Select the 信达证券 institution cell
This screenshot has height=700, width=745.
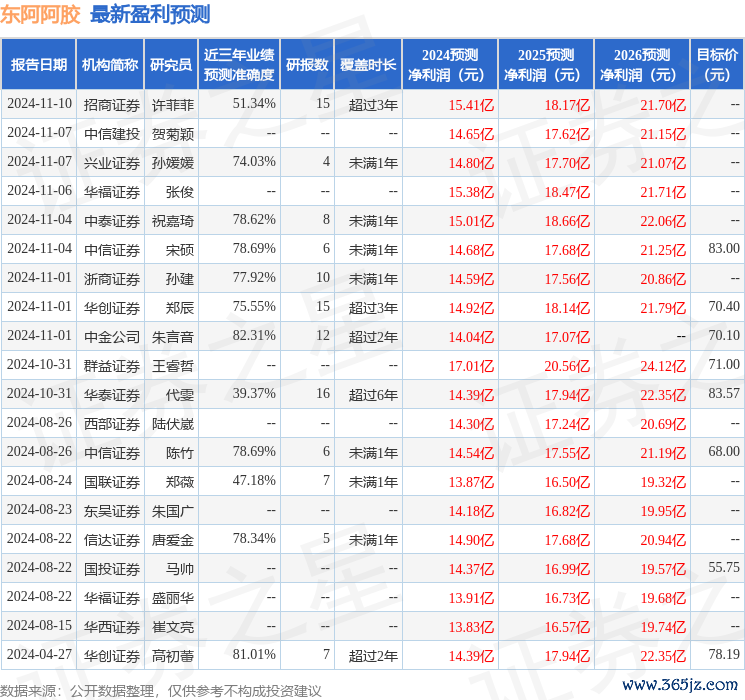[x=112, y=540]
